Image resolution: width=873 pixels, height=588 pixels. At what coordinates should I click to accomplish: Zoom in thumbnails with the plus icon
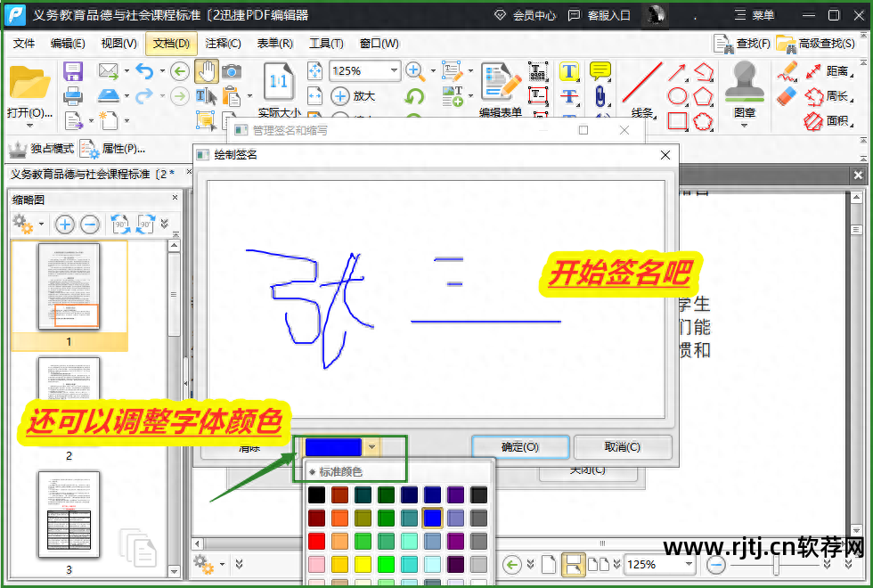click(x=65, y=225)
